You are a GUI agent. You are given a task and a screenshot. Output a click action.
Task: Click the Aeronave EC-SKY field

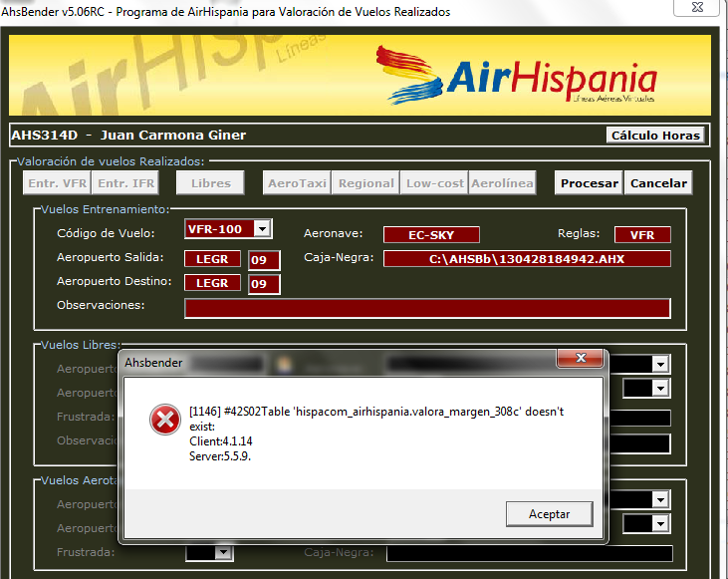(x=431, y=234)
